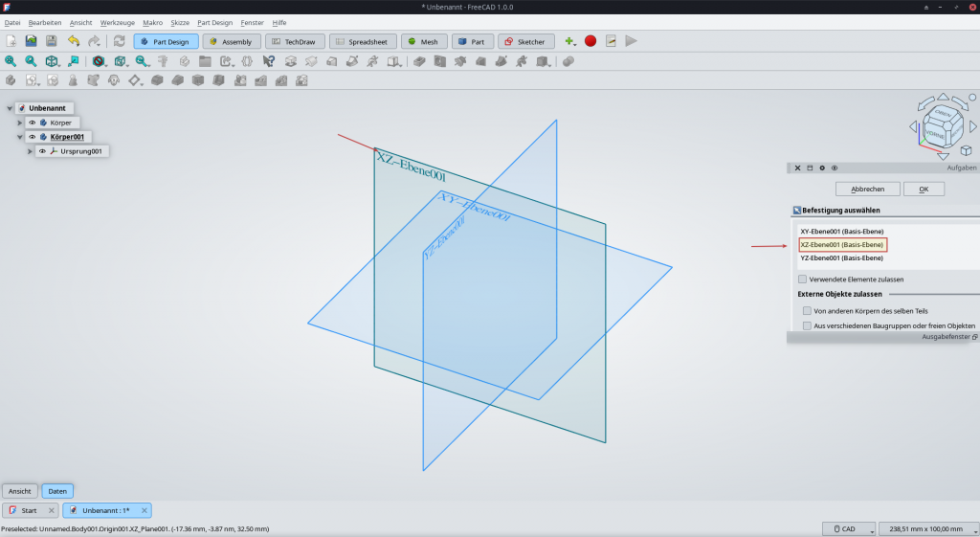The height and width of the screenshot is (537, 980).
Task: Click the VORNE face on navigation cube
Action: click(936, 135)
